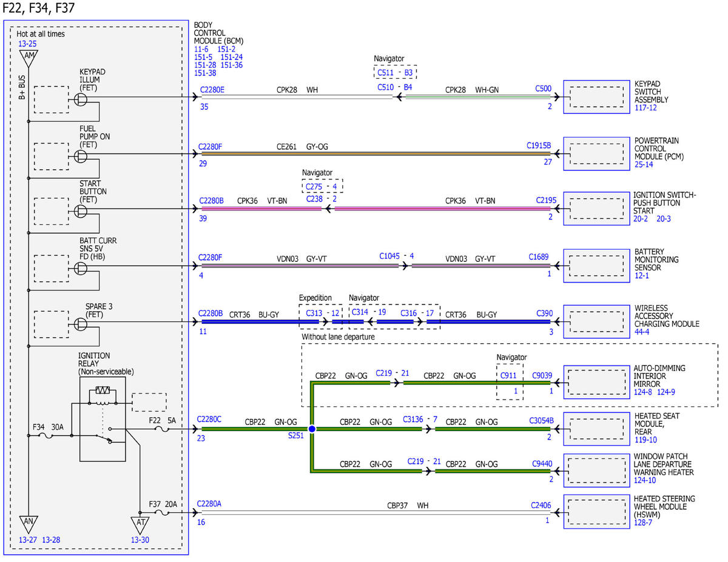The height and width of the screenshot is (562, 728).
Task: Select the KEYPAD ILLUM FET transistor symbol
Action: click(x=80, y=99)
